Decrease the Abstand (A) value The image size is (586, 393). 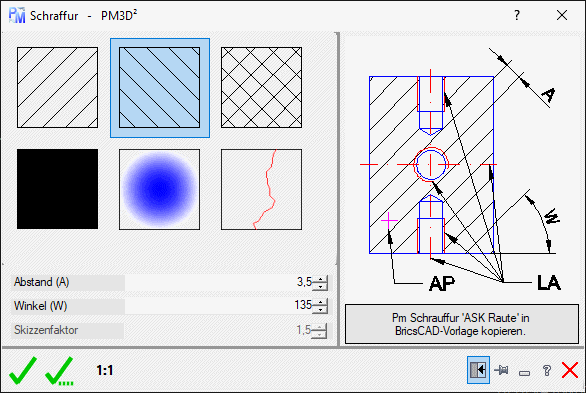point(320,287)
